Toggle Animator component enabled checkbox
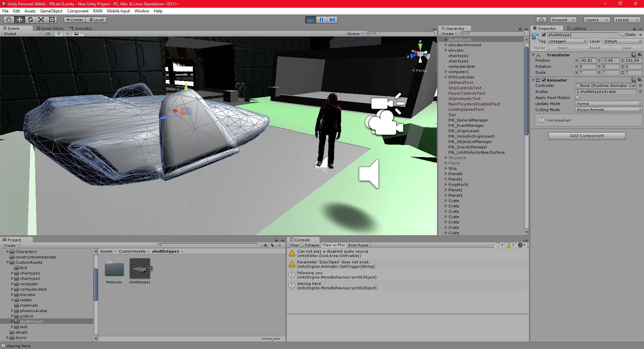Viewport: 644px width, 349px height. tap(544, 80)
